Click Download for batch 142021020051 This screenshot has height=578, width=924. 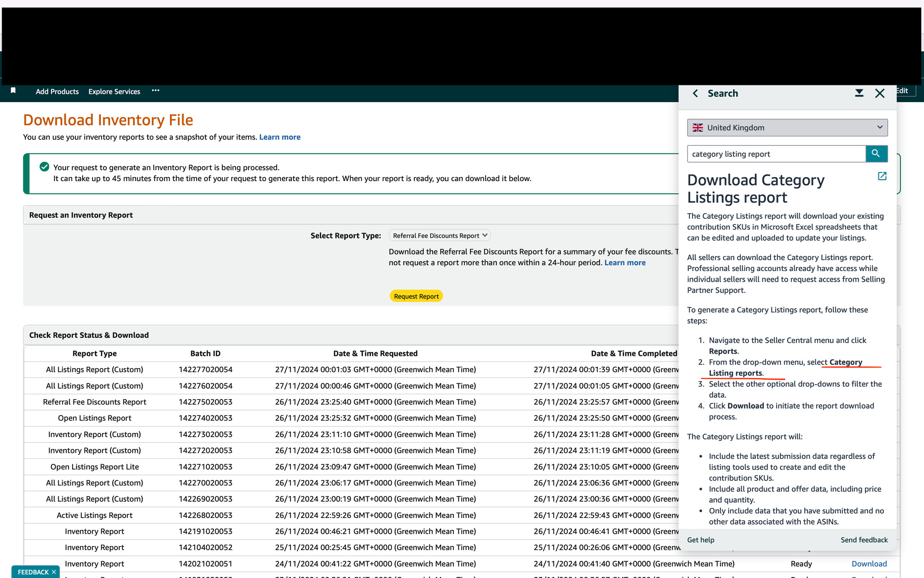click(869, 564)
